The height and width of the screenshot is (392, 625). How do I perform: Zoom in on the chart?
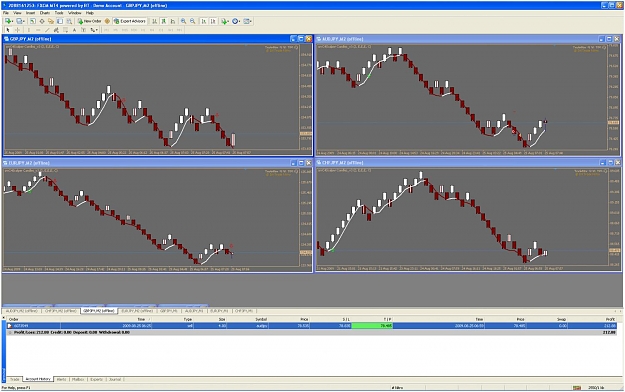click(183, 21)
